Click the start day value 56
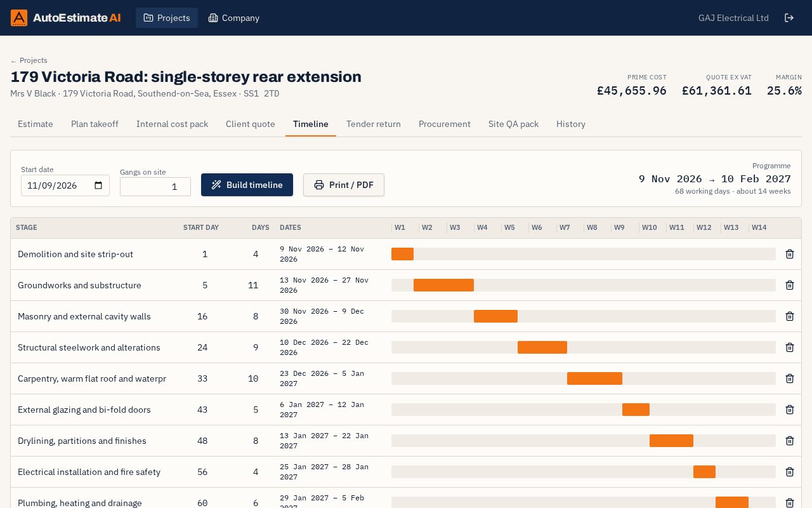 point(202,472)
